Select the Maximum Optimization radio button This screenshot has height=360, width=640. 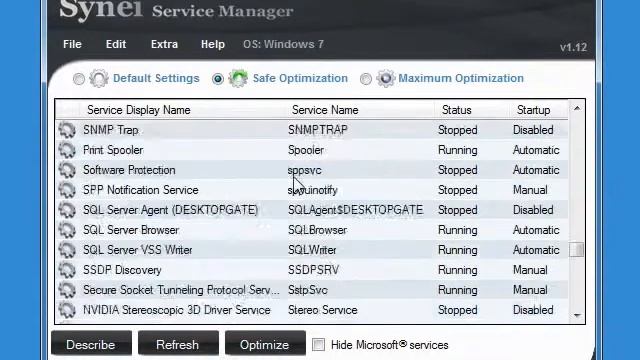[x=366, y=79]
